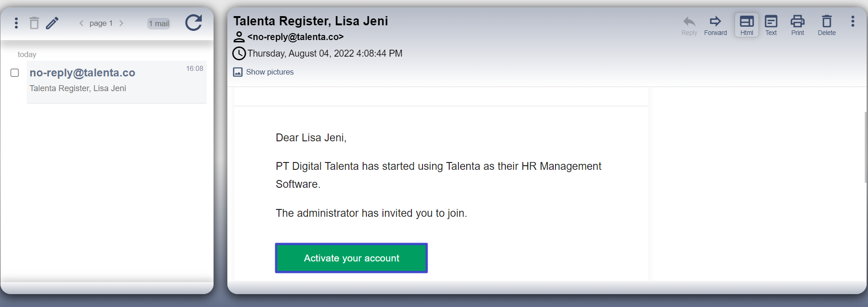This screenshot has height=307, width=868.
Task: Go to the next page arrow
Action: click(x=122, y=23)
